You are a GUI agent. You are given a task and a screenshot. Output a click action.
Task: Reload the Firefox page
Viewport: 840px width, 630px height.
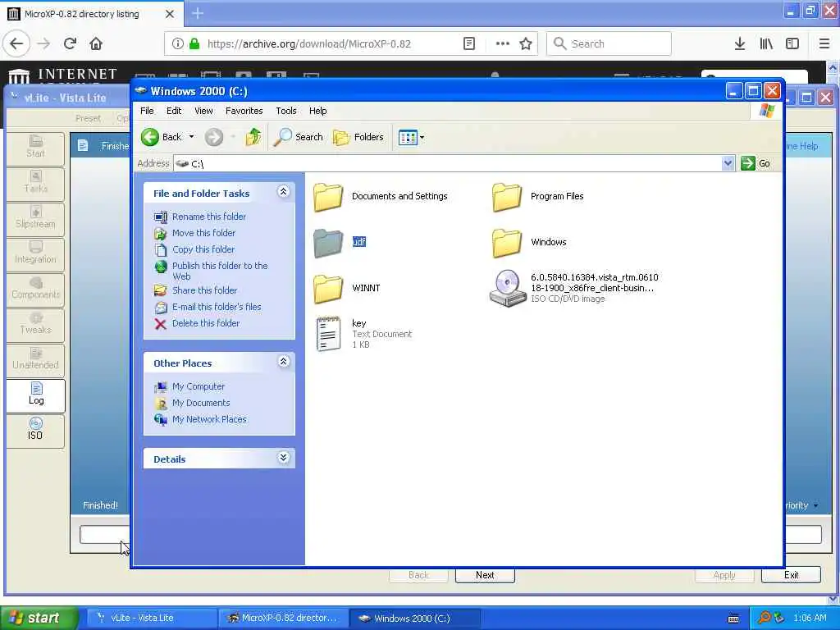click(x=71, y=43)
